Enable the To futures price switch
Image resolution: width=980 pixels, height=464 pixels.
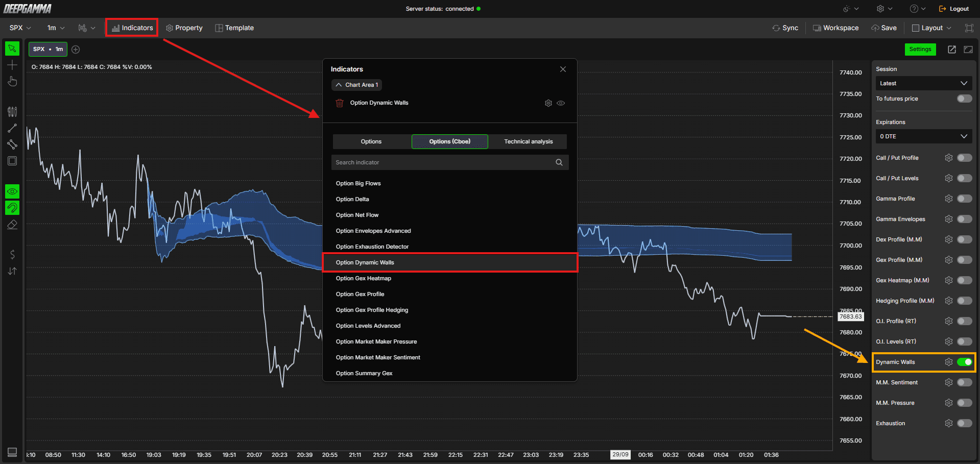965,99
